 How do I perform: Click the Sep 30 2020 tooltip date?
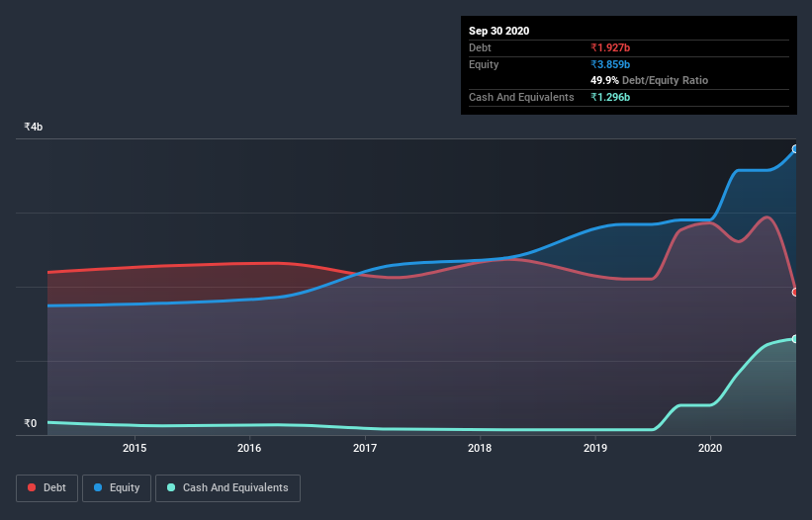point(498,31)
